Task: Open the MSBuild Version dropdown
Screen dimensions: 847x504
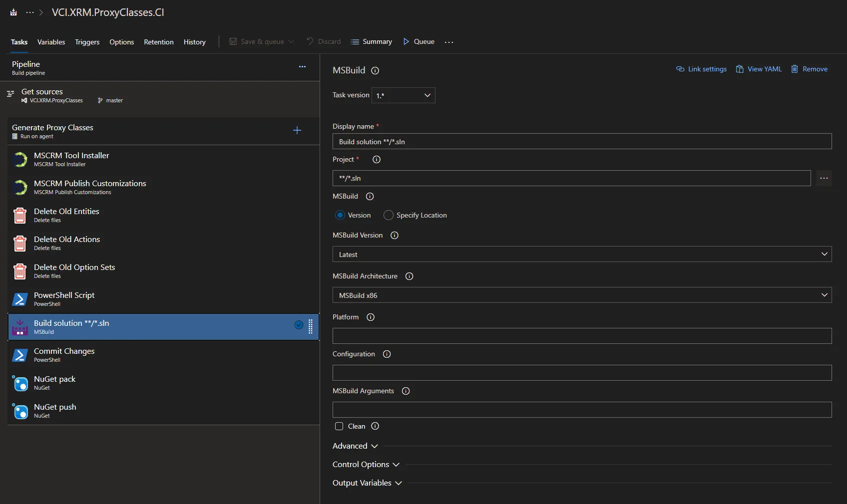Action: click(x=582, y=254)
